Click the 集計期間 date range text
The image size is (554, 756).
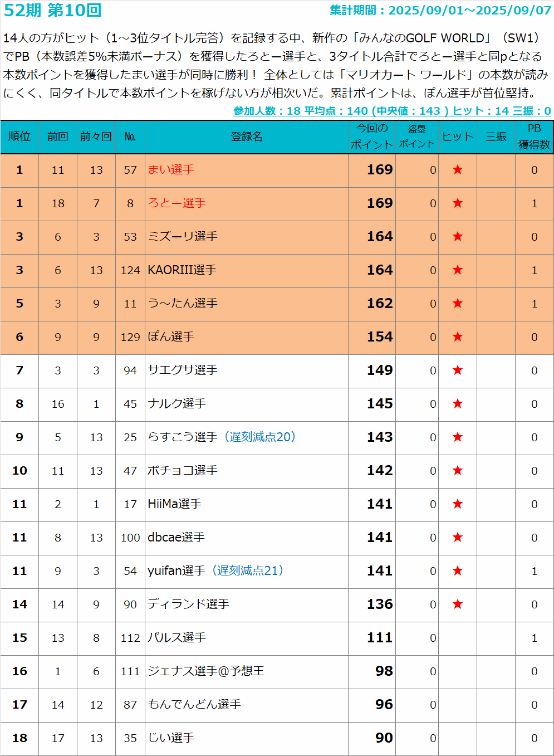[x=440, y=11]
